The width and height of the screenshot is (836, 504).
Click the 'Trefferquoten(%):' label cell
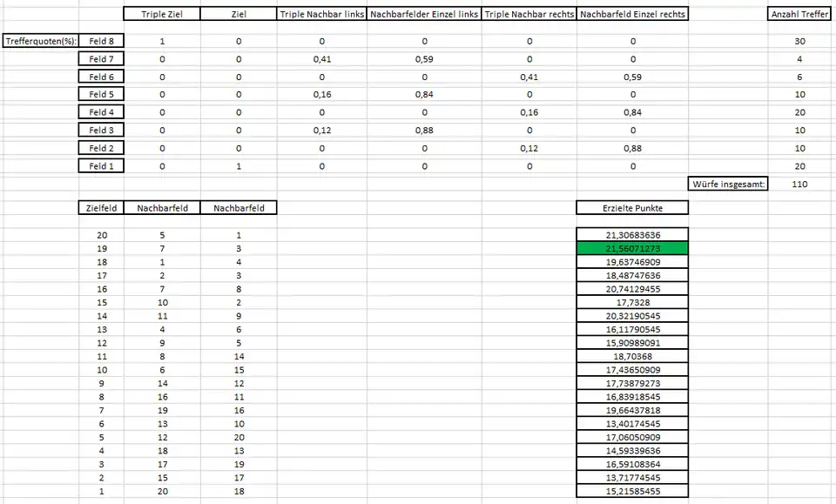(39, 42)
